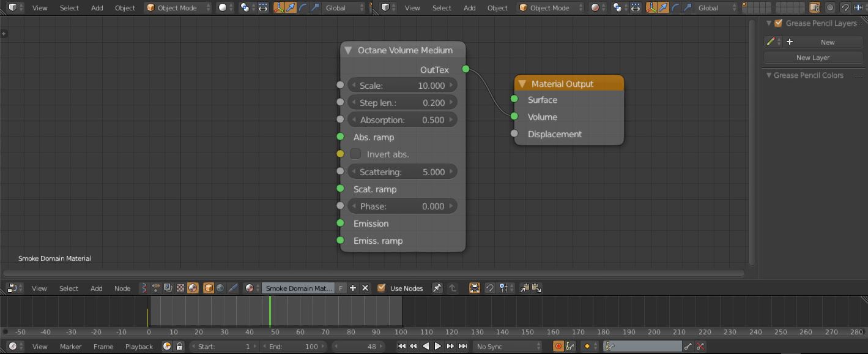This screenshot has height=354, width=868.
Task: Toggle timeline preview range clock icon
Action: 167,346
